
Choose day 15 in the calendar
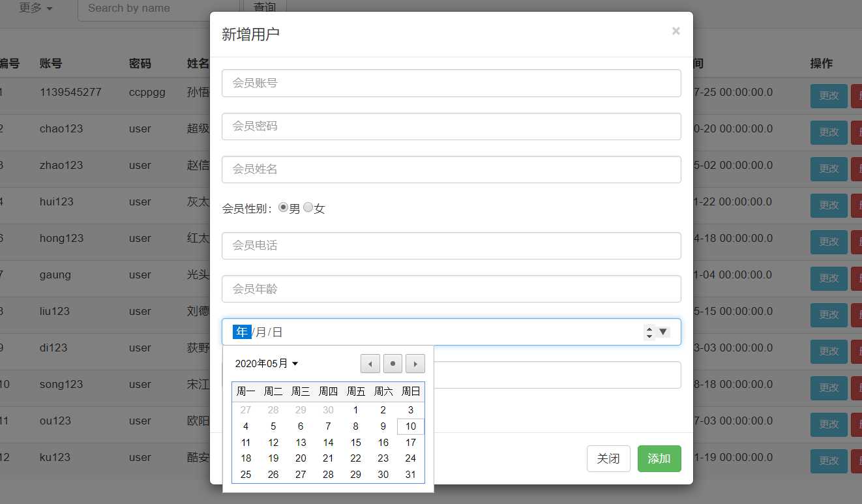tap(355, 442)
